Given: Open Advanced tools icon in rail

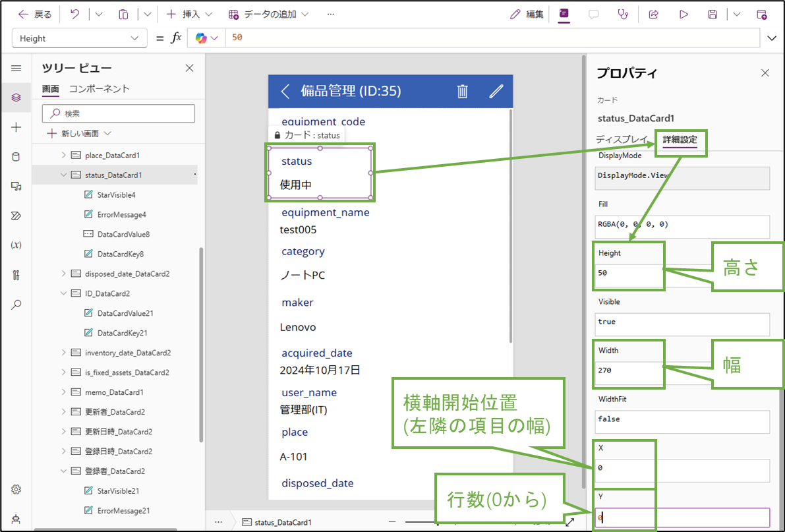Looking at the screenshot, I should coord(16,275).
